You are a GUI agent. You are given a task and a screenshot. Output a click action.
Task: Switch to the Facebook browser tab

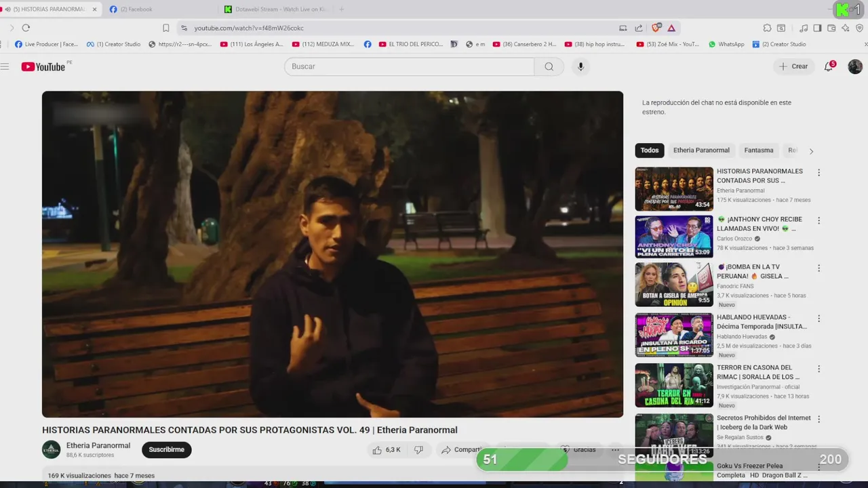159,9
